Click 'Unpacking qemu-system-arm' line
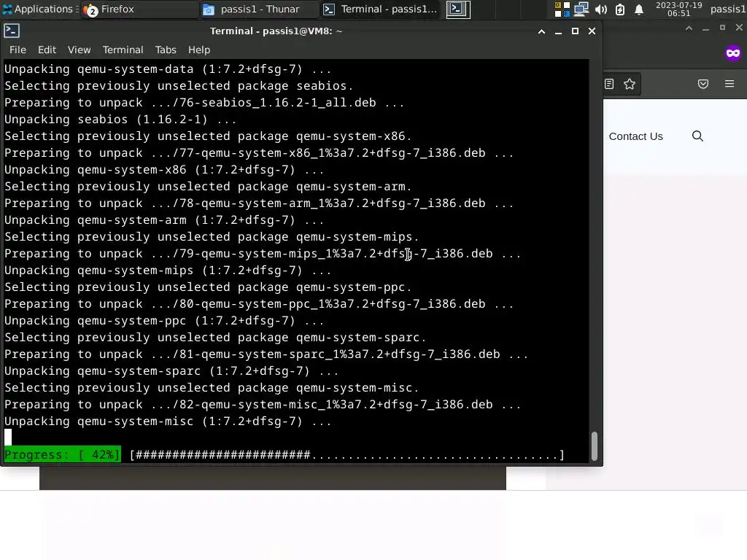The width and height of the screenshot is (747, 560). click(x=164, y=220)
